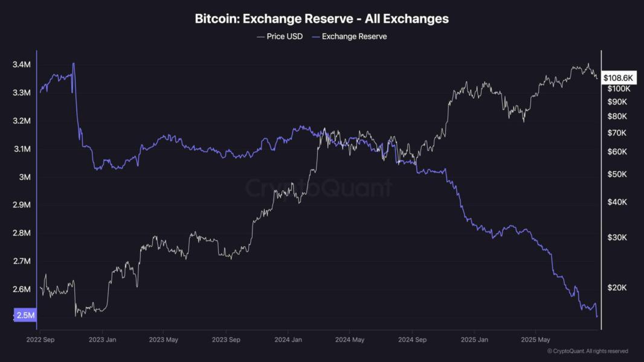644x362 pixels.
Task: Click the 3M left axis label
Action: click(25, 177)
